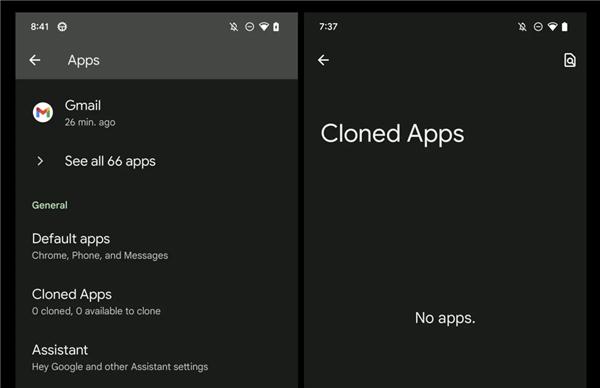
Task: Open Assistant settings
Action: pos(156,357)
